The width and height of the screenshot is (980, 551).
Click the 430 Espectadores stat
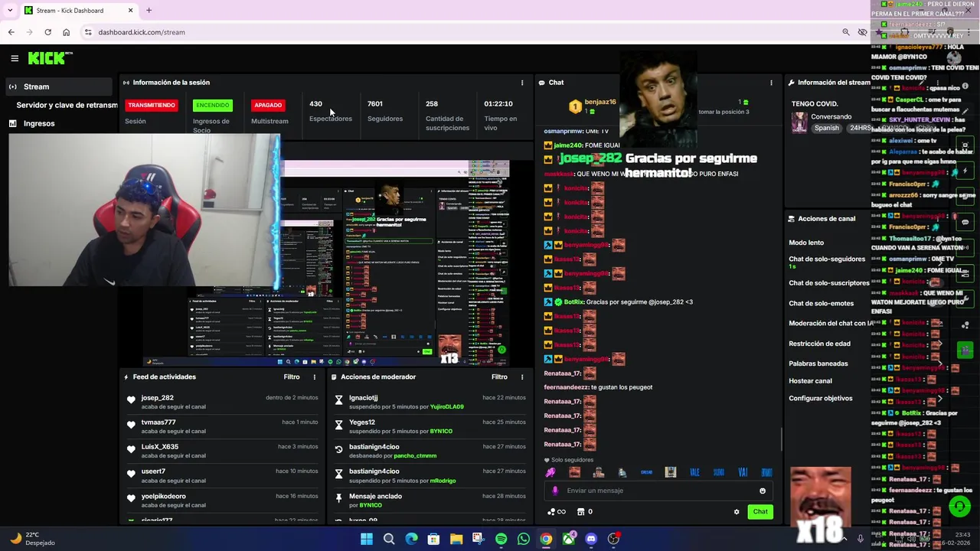[330, 111]
